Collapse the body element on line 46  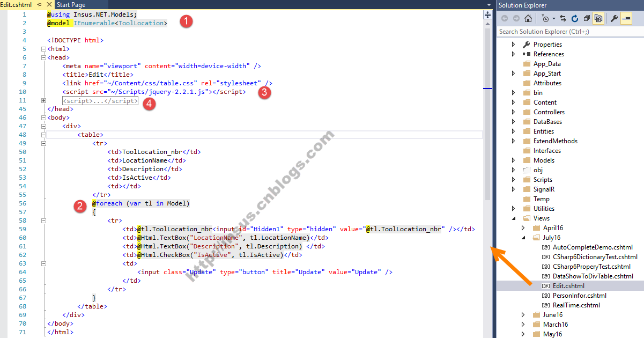(x=43, y=117)
